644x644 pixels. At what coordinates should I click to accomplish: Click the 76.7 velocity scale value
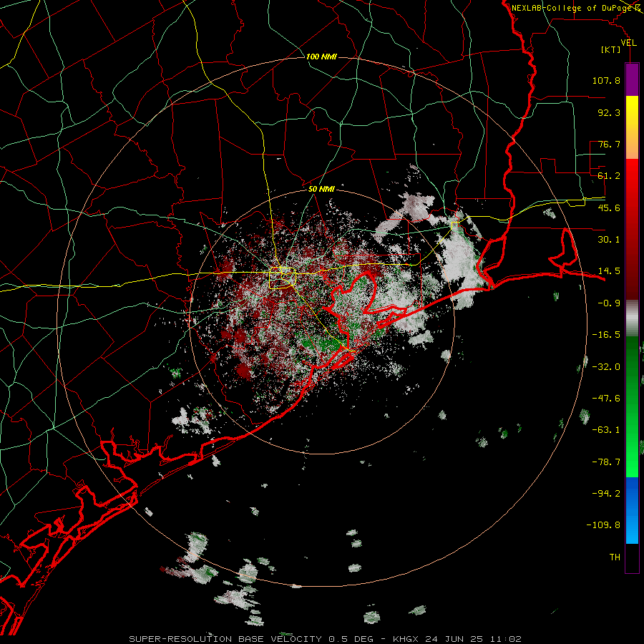pyautogui.click(x=609, y=144)
